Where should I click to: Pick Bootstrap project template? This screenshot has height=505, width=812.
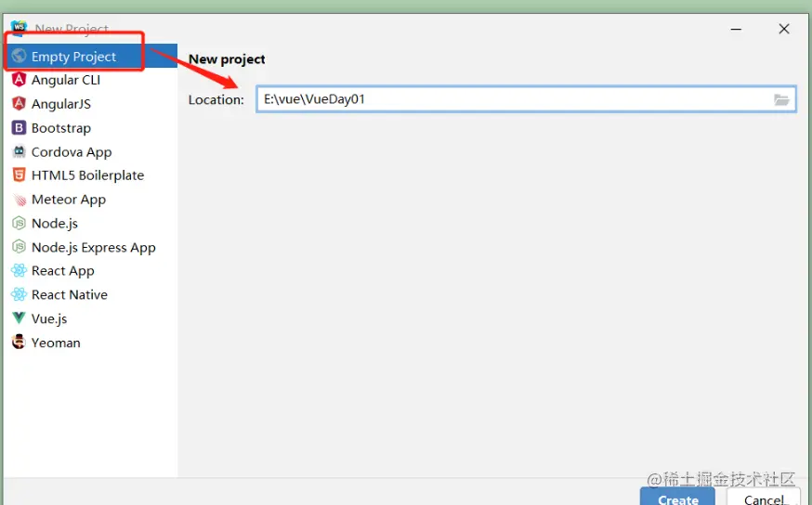tap(91, 127)
